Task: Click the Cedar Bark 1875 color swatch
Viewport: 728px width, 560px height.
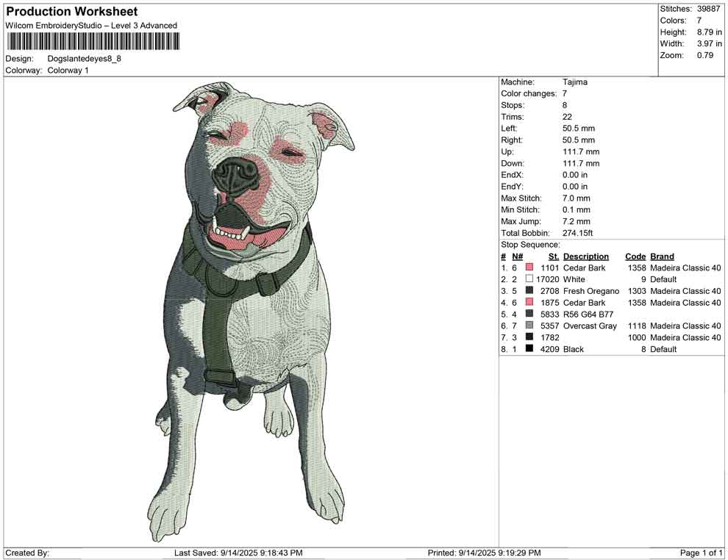Action: coord(529,303)
